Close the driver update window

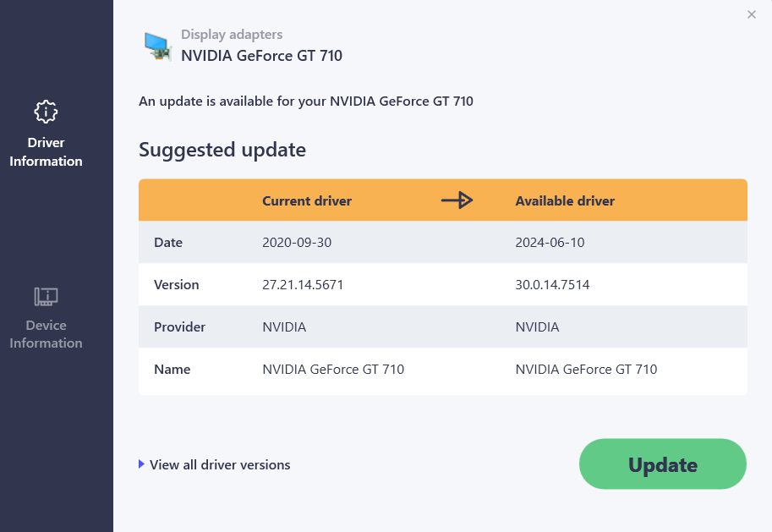click(752, 14)
